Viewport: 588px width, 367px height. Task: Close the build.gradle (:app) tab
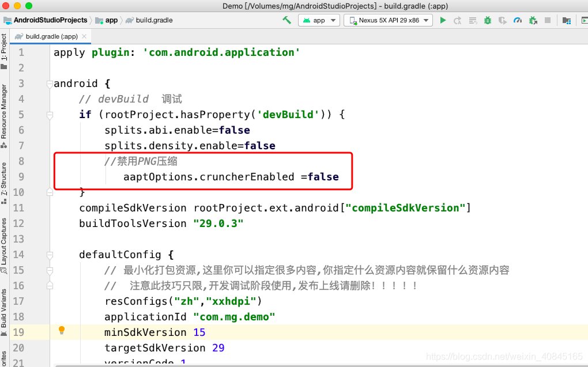click(84, 36)
